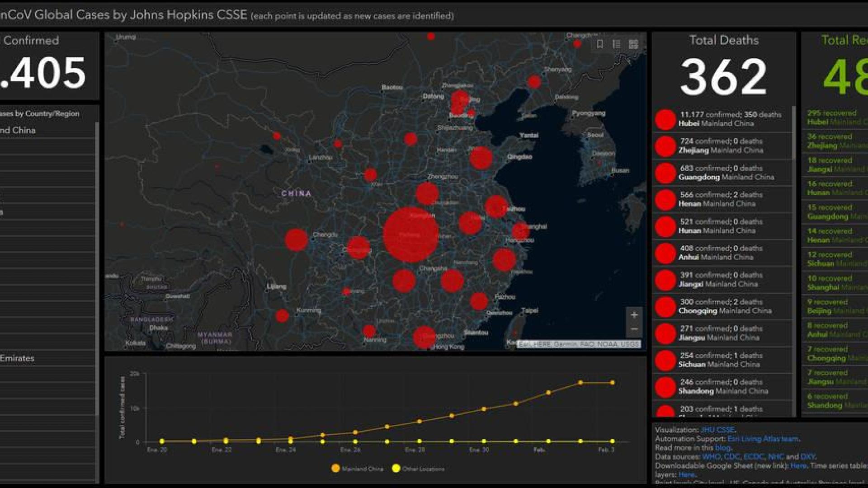The width and height of the screenshot is (868, 488).
Task: Click the red dot icon beside Chongqing confirmed row
Action: coord(665,307)
